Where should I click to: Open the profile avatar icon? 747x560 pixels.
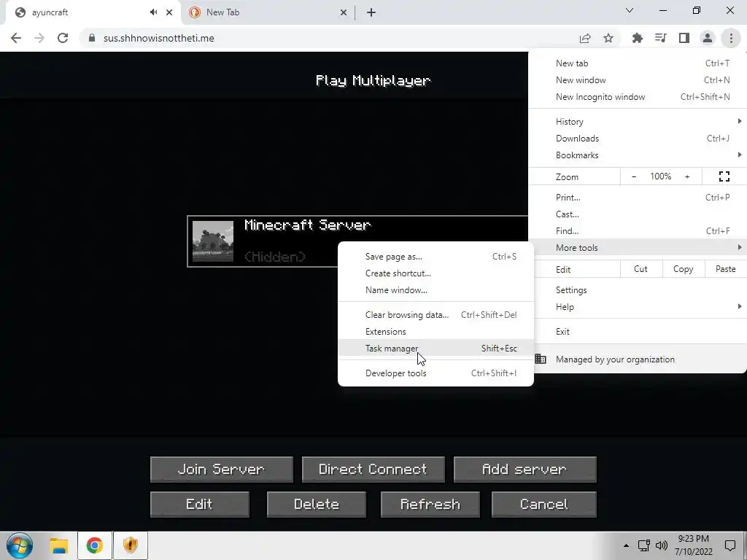[708, 38]
